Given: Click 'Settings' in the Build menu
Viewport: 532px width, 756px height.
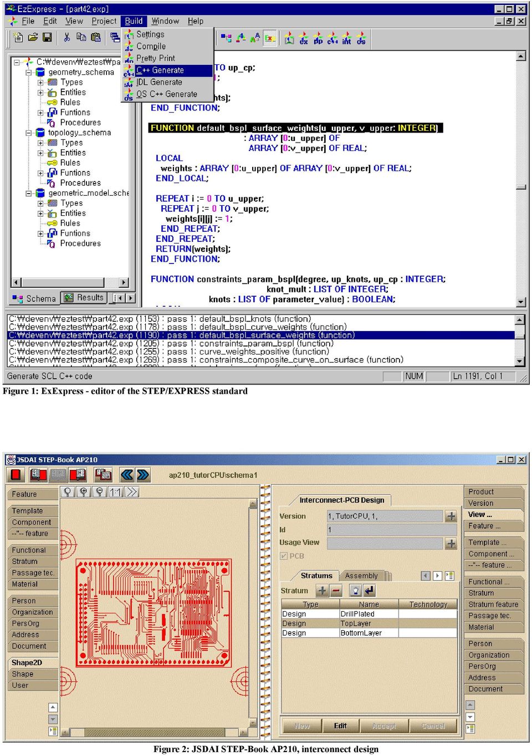Looking at the screenshot, I should tap(167, 34).
